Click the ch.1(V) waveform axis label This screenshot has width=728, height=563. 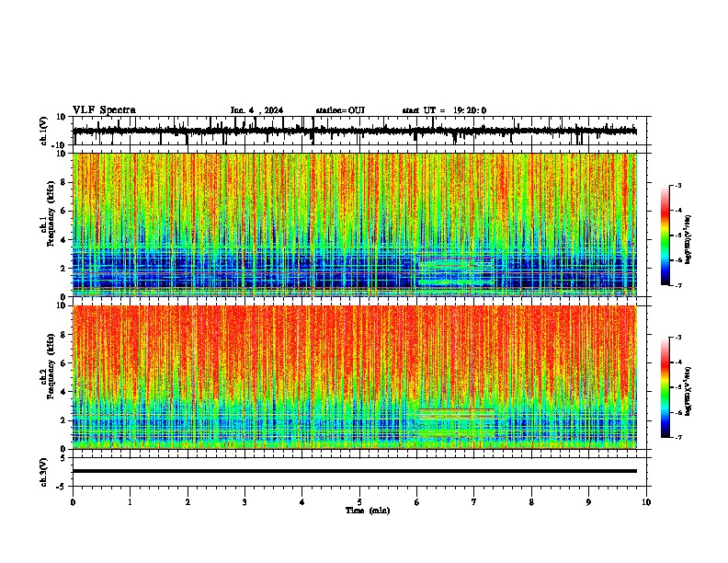point(44,131)
